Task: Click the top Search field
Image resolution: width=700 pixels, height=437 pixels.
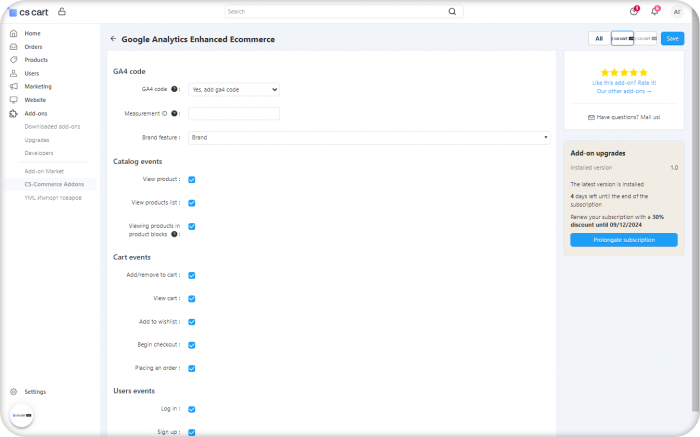Action: [x=344, y=12]
